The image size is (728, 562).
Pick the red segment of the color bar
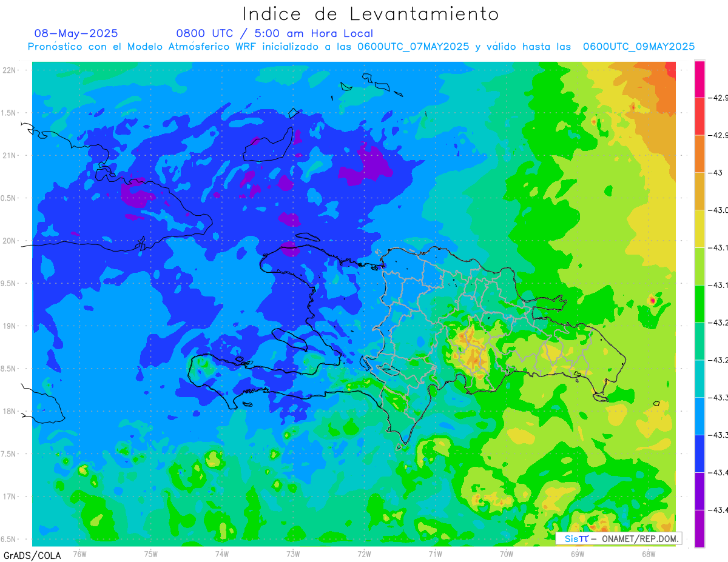(x=699, y=116)
